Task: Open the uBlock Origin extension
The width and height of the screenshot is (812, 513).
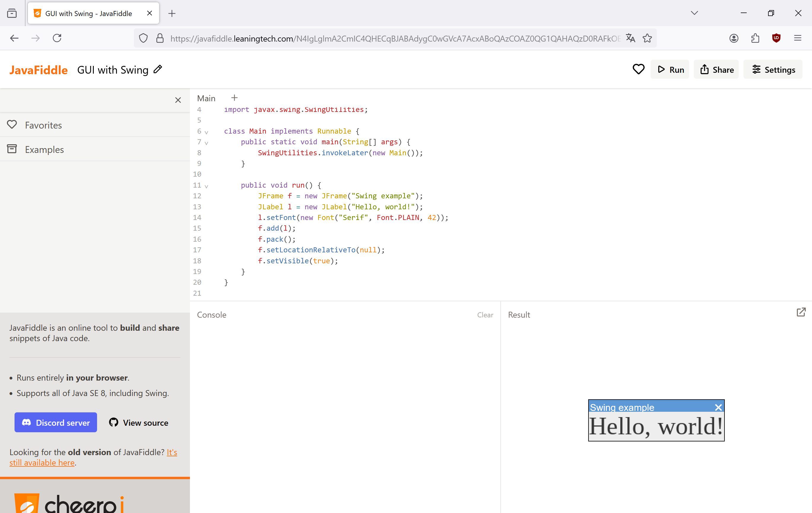Action: coord(776,38)
